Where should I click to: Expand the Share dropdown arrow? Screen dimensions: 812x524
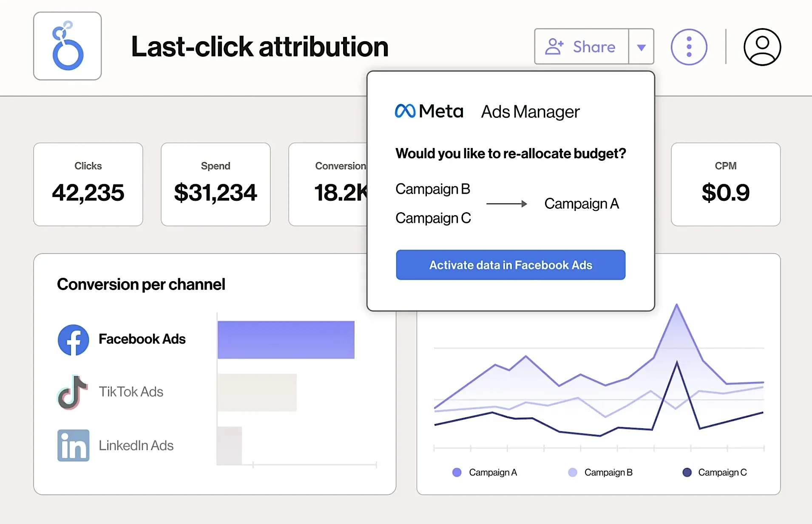pos(641,47)
